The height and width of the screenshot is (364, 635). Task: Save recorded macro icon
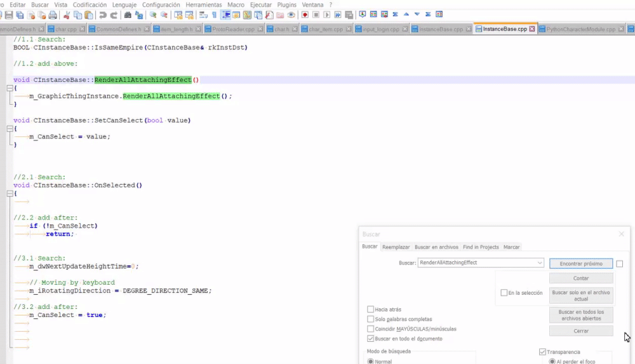pyautogui.click(x=349, y=15)
